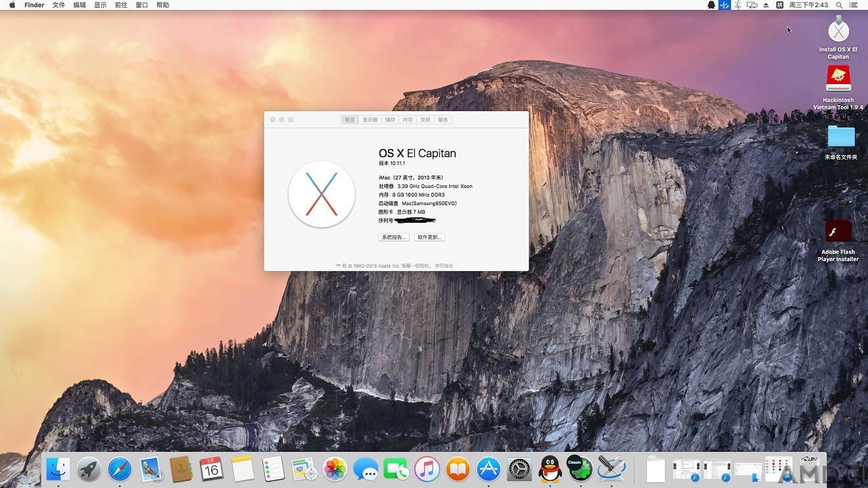Viewport: 868px width, 488px height.
Task: Open Calendar icon showing 16
Action: pyautogui.click(x=212, y=470)
